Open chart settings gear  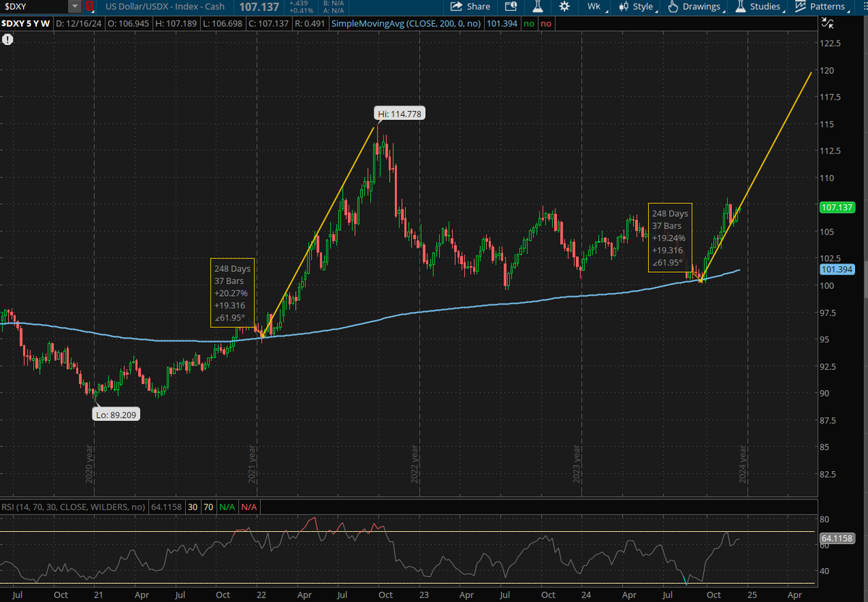click(564, 7)
